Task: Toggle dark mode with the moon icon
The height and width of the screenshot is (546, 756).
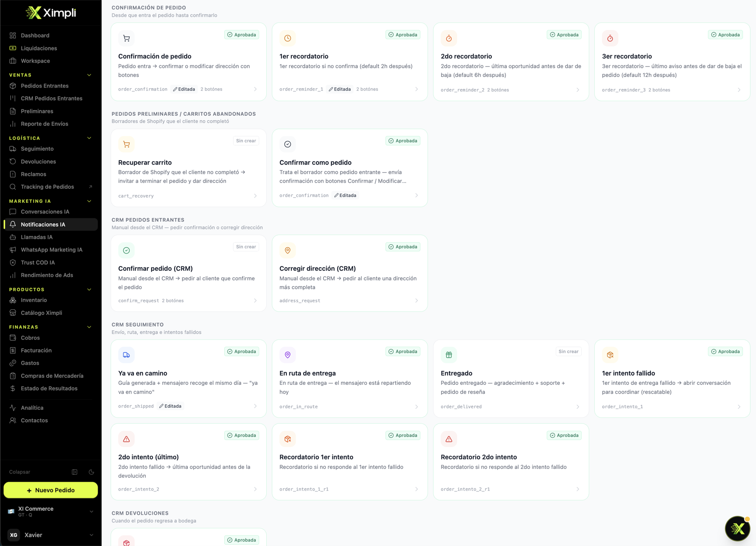Action: coord(91,472)
